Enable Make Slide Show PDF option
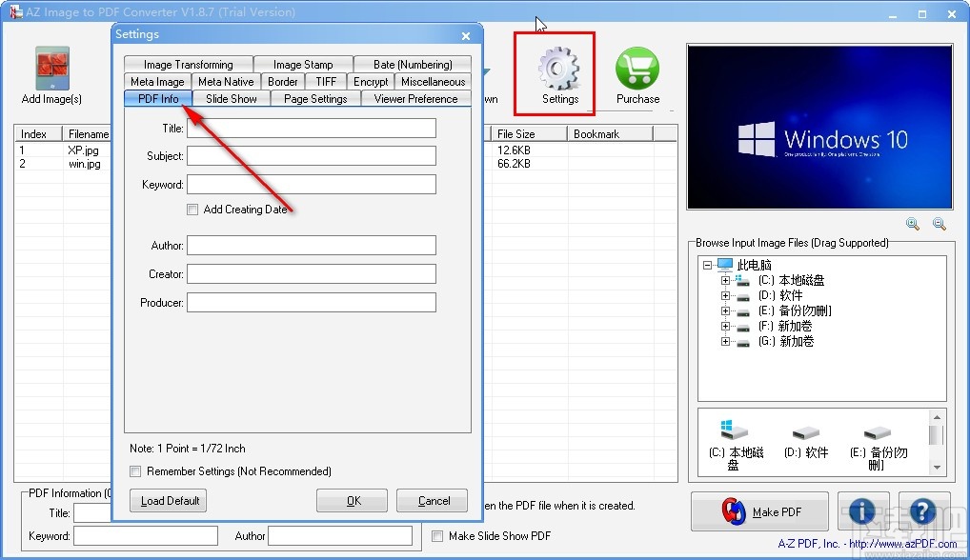Viewport: 970px width, 560px height. [x=437, y=535]
